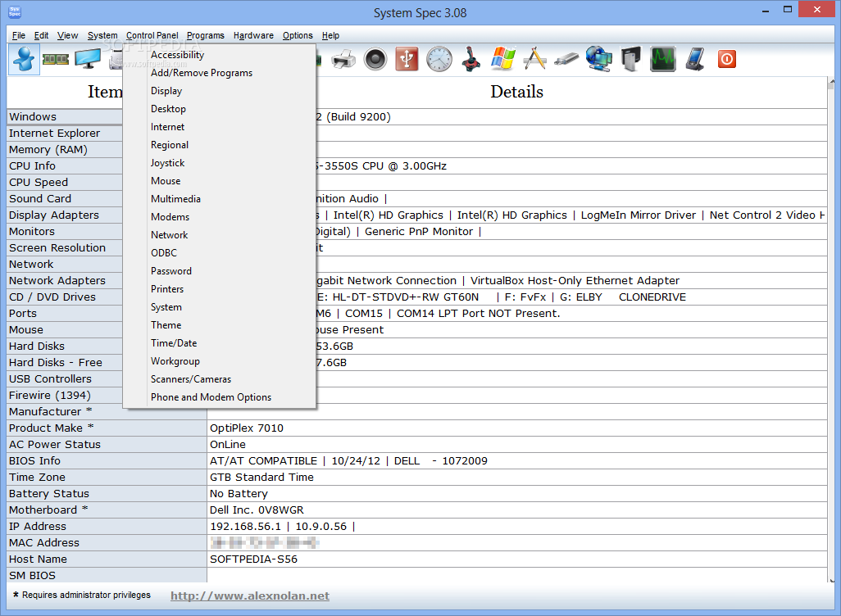Choose Accessibility from the Control Panel menu
The width and height of the screenshot is (841, 616).
(x=220, y=55)
